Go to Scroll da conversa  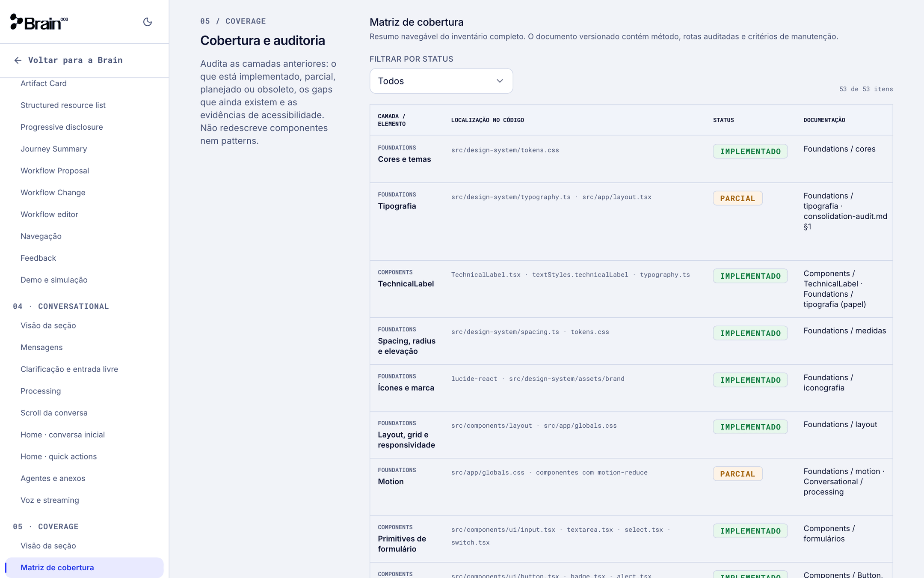pyautogui.click(x=54, y=413)
